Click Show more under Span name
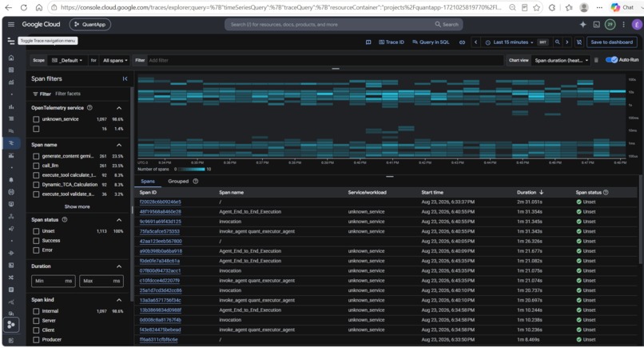The height and width of the screenshot is (348, 644). (77, 206)
